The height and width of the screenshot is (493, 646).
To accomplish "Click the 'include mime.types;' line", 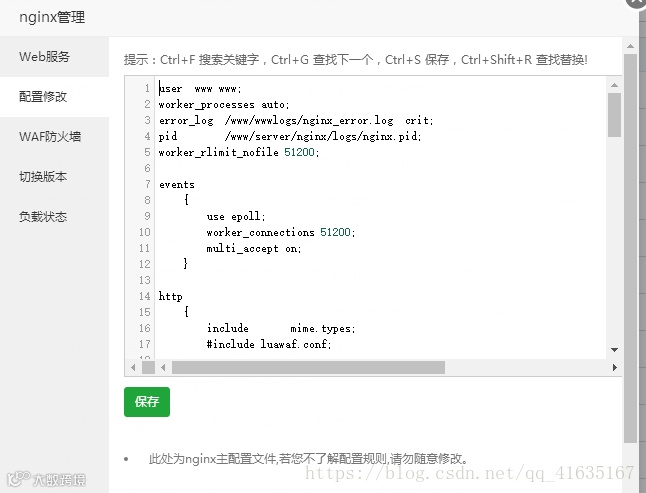I will (x=281, y=328).
